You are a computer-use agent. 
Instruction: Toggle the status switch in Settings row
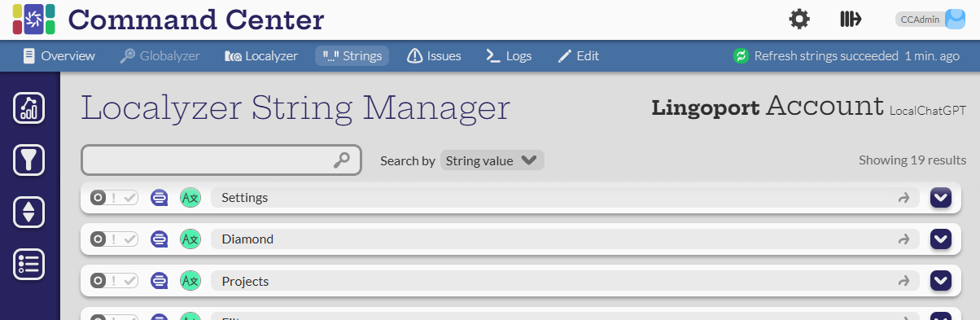point(114,197)
